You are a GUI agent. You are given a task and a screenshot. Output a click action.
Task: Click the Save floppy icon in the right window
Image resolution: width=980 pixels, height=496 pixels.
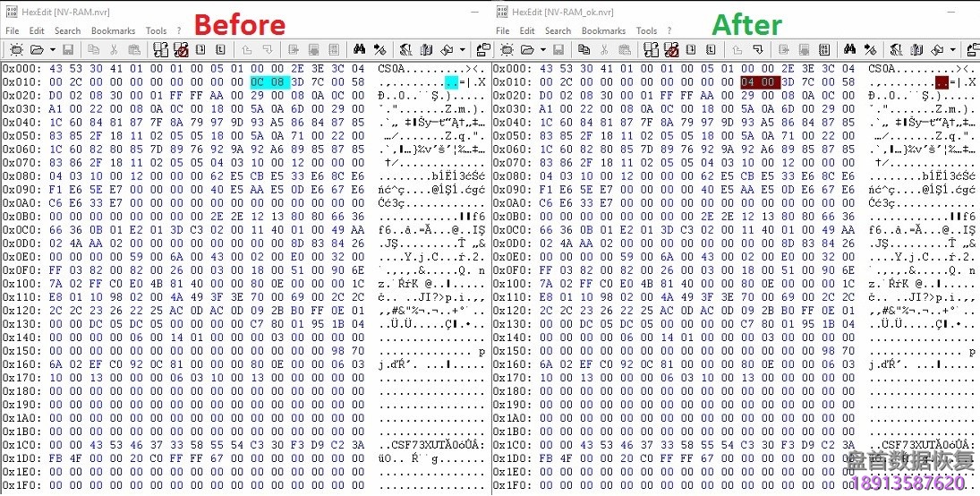pyautogui.click(x=559, y=50)
